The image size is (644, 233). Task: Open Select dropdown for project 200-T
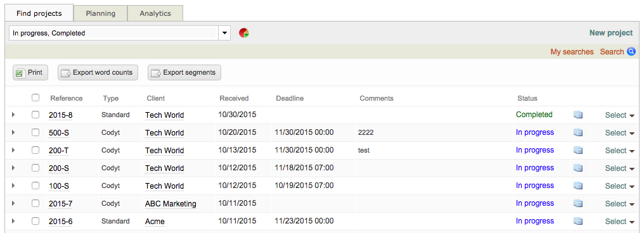click(620, 151)
